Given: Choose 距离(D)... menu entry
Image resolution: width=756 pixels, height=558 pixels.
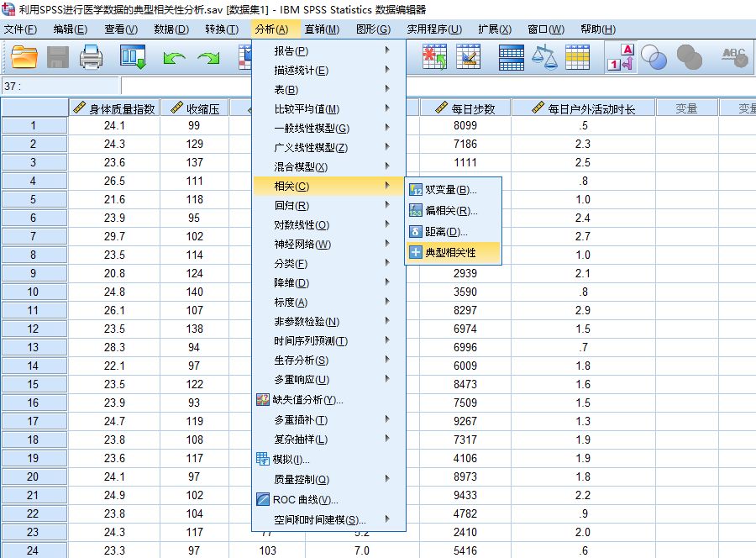Looking at the screenshot, I should click(x=454, y=231).
